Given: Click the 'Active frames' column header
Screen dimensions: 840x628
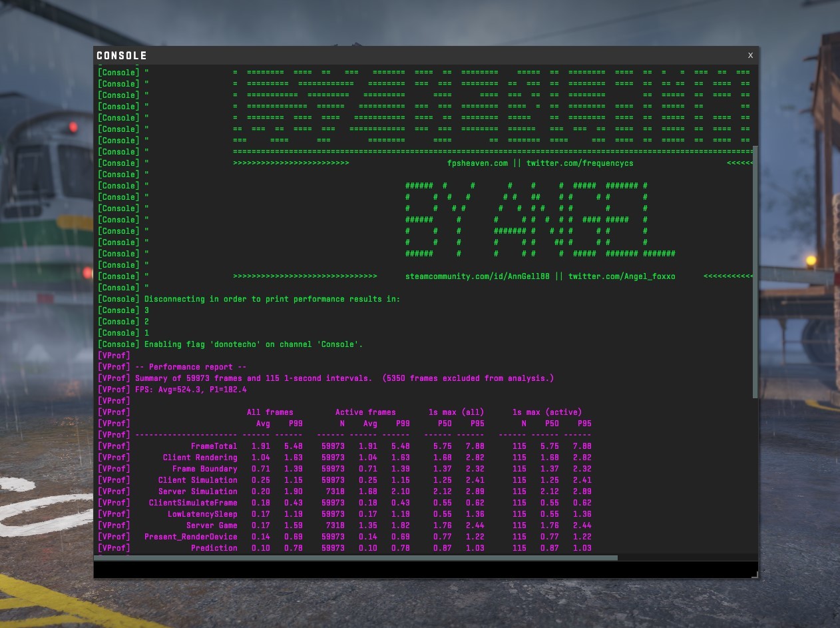Looking at the screenshot, I should click(x=365, y=412).
